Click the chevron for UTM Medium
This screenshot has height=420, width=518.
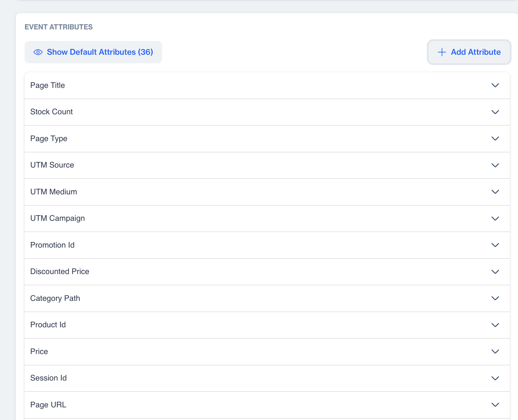(x=495, y=192)
